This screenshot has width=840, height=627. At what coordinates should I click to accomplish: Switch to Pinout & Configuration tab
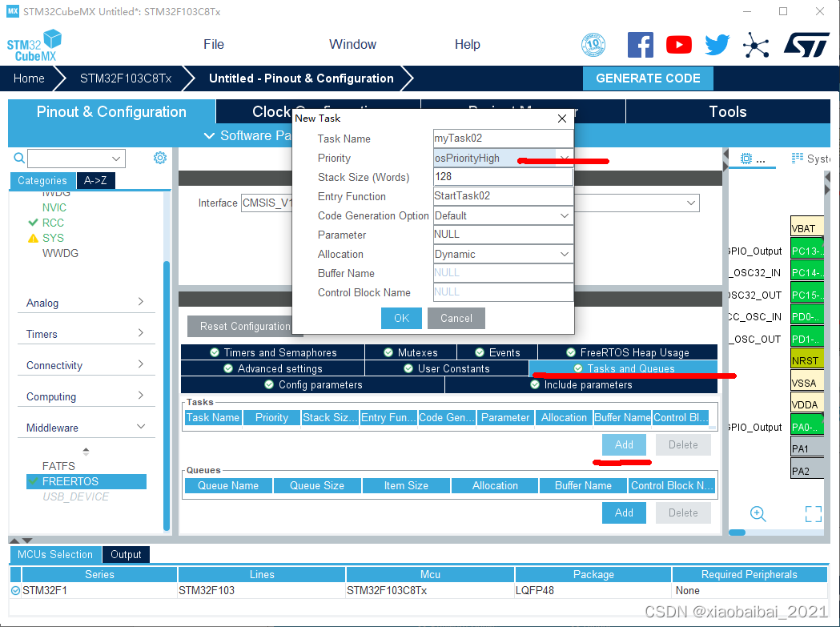111,111
